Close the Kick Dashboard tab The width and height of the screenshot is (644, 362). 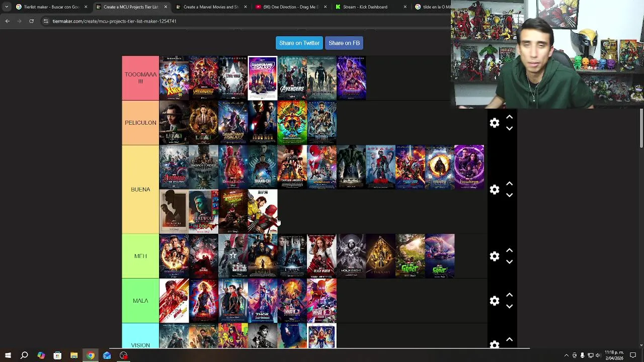[x=406, y=7]
